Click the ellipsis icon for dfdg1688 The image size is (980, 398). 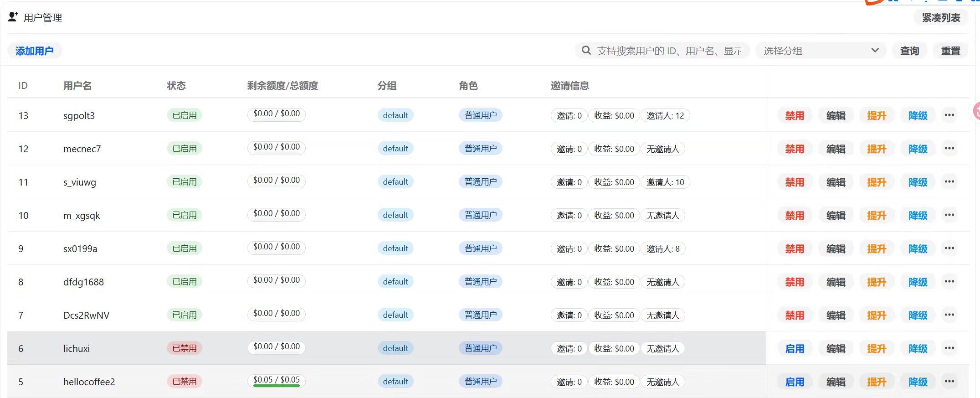[x=949, y=282]
